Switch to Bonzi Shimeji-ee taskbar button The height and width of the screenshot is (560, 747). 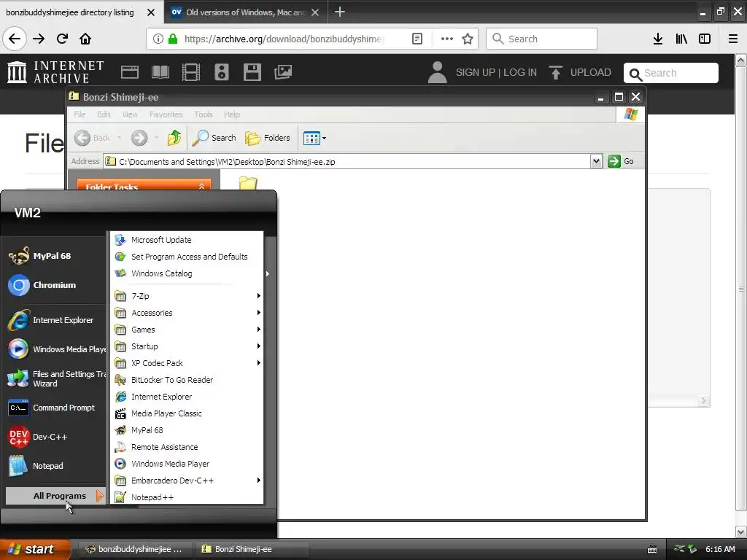(x=252, y=549)
